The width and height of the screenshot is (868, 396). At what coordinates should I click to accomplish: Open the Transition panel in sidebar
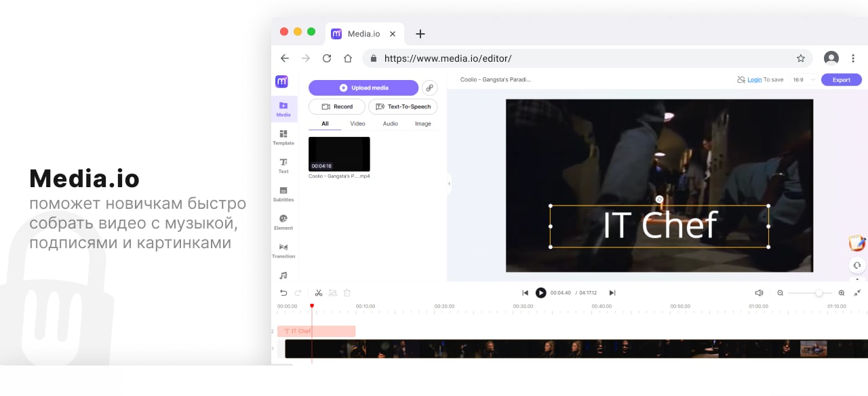point(283,251)
